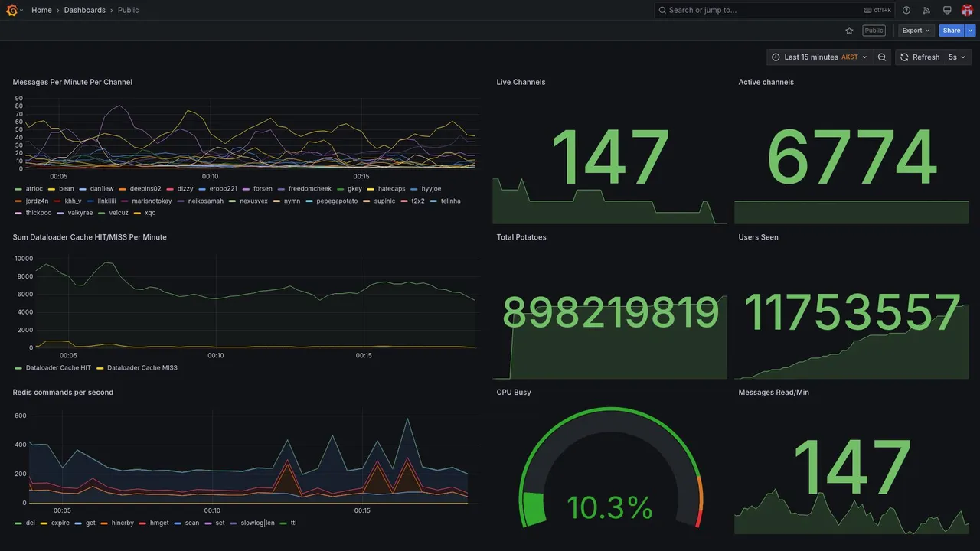
Task: Zoom out the time range
Action: (882, 57)
